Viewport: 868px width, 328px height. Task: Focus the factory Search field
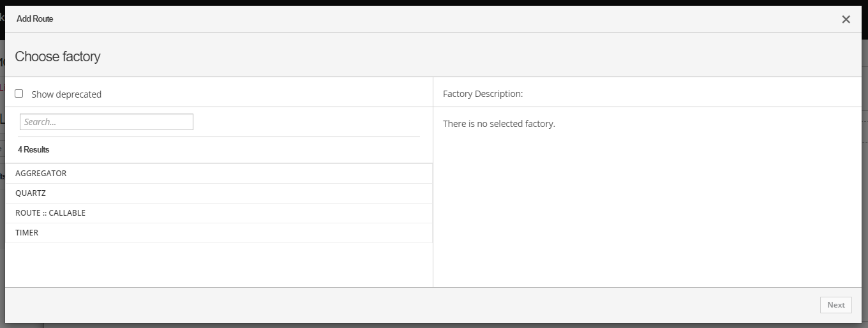(107, 122)
